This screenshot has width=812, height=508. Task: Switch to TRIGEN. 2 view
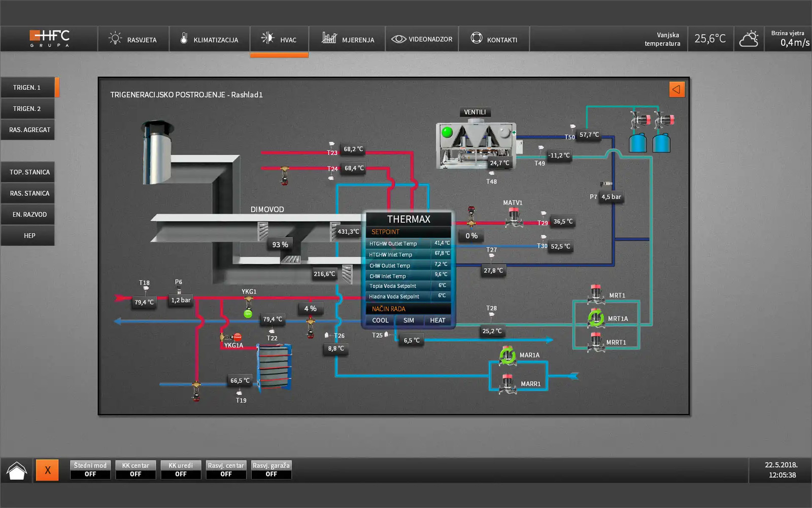point(27,109)
